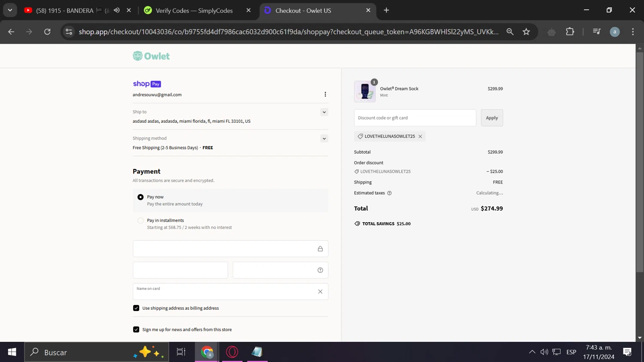Image resolution: width=644 pixels, height=362 pixels.
Task: Expand the Ship to address section
Action: (324, 112)
